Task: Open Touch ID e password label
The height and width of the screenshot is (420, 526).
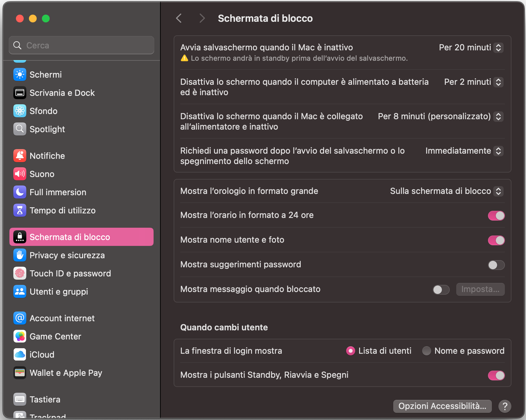Action: (x=70, y=274)
